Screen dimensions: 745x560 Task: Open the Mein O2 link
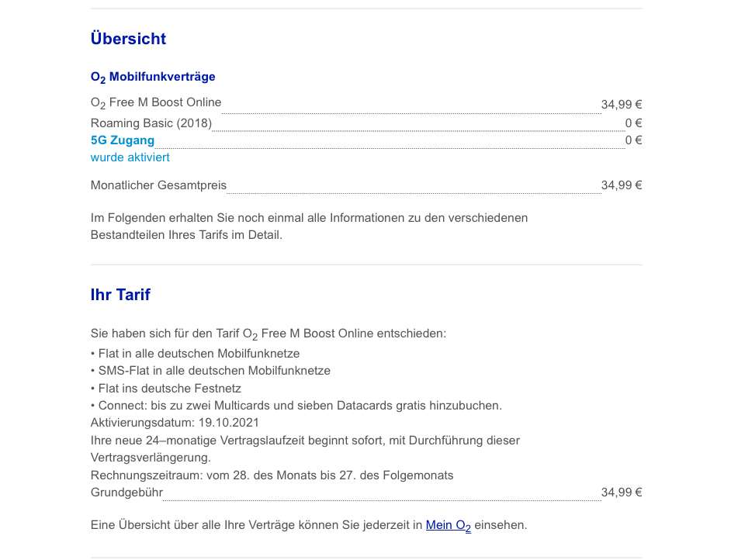448,525
